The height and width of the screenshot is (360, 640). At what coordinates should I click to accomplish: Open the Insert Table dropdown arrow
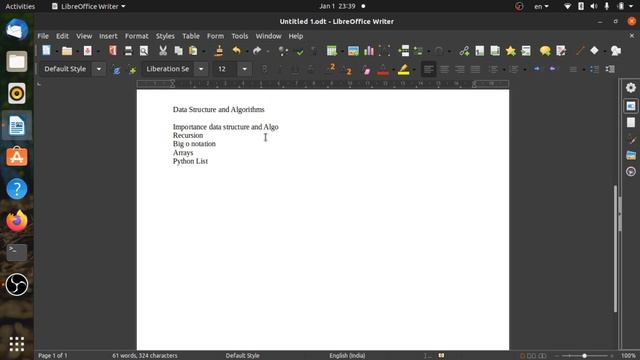342,51
